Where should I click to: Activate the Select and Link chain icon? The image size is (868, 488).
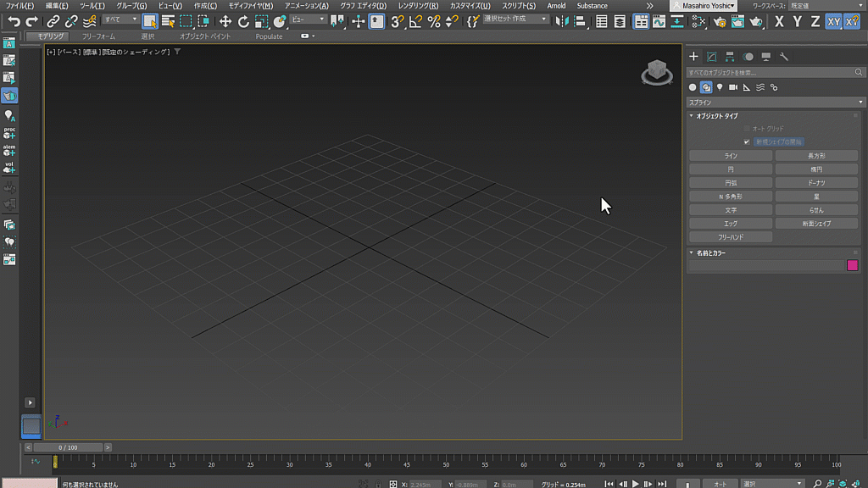(x=53, y=21)
